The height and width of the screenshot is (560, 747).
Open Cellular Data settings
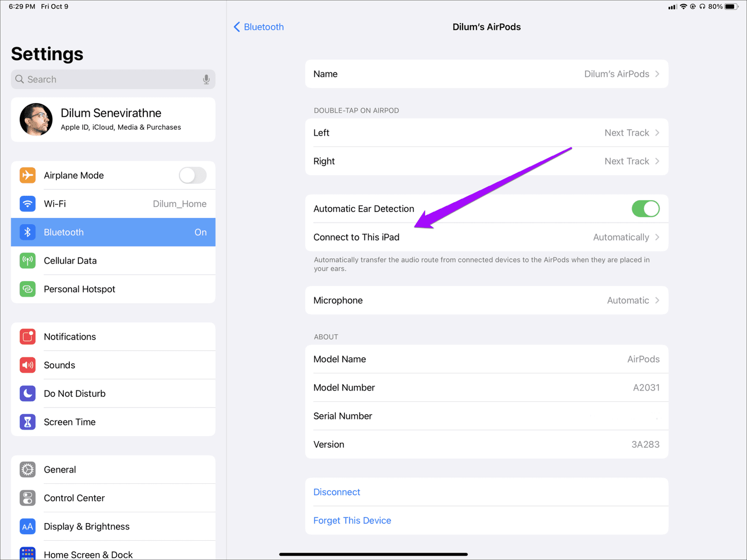pyautogui.click(x=113, y=261)
